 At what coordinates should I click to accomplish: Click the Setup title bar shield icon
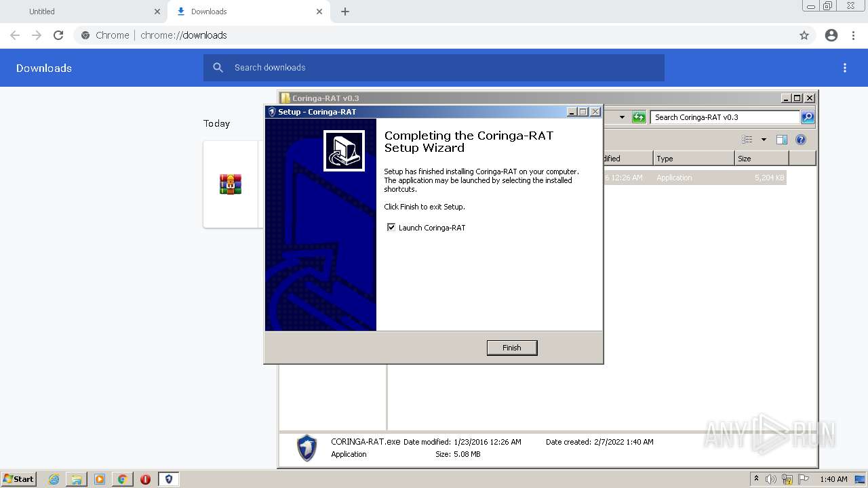coord(272,112)
